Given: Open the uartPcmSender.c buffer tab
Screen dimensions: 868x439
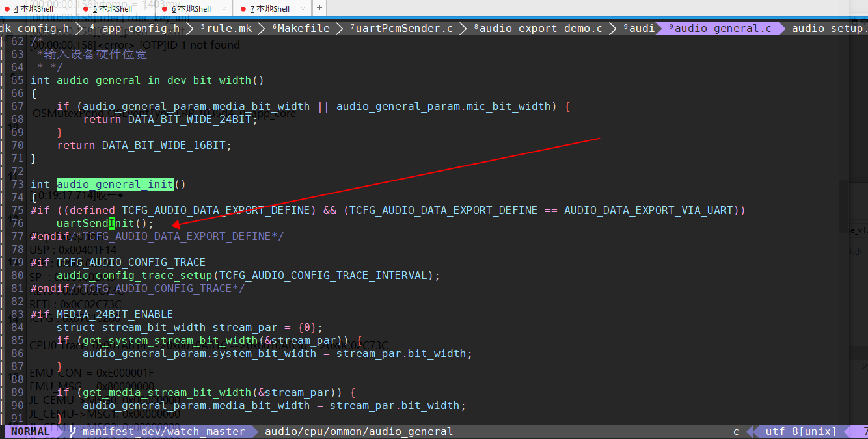Looking at the screenshot, I should coord(401,29).
